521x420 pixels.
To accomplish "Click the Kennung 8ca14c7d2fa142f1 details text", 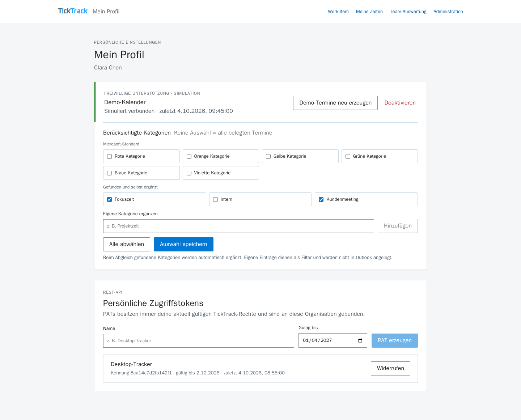I will click(x=198, y=373).
